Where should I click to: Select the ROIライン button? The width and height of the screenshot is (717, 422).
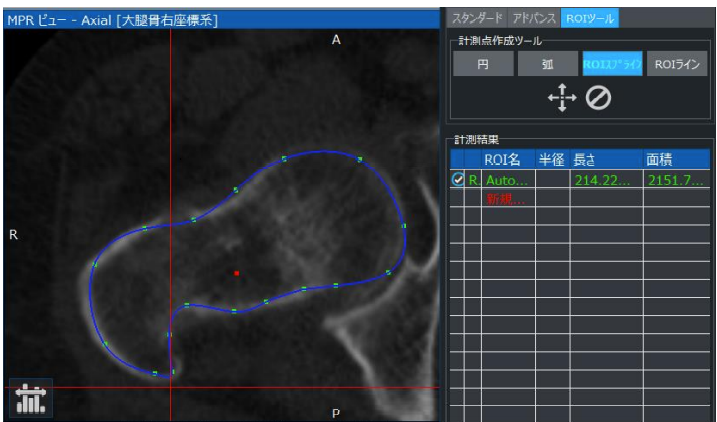[677, 64]
